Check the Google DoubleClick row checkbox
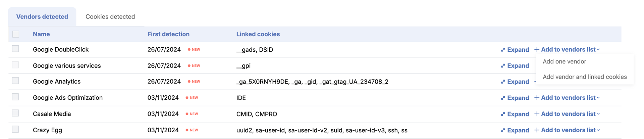This screenshot has width=644, height=139. [15, 49]
